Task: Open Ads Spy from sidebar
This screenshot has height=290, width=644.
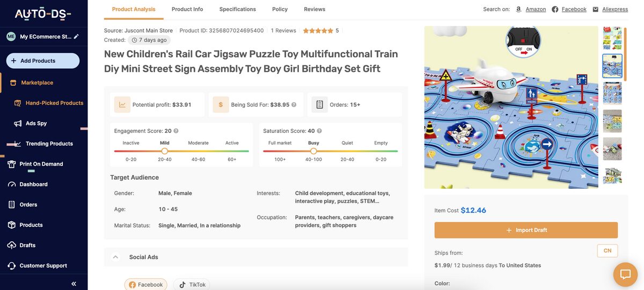Action: click(x=36, y=123)
